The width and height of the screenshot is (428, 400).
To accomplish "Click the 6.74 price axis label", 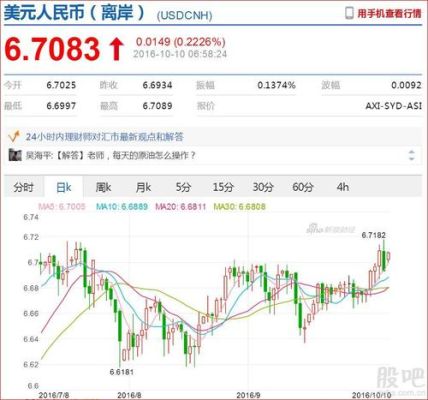I will (31, 217).
